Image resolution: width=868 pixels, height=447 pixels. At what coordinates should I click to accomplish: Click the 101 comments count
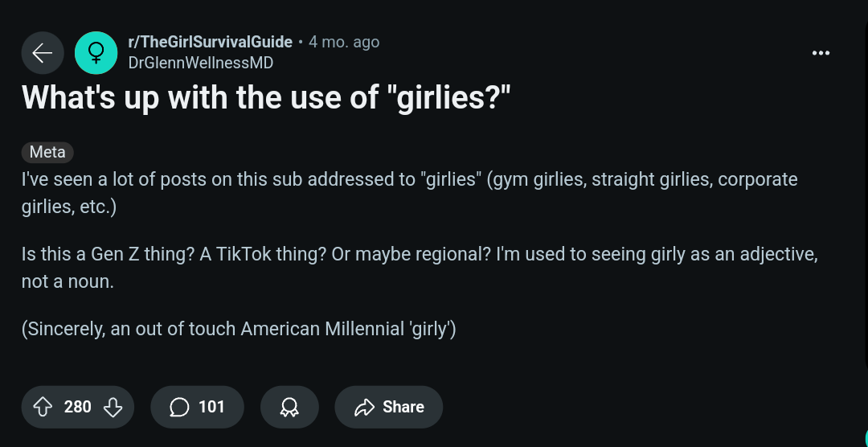click(211, 407)
